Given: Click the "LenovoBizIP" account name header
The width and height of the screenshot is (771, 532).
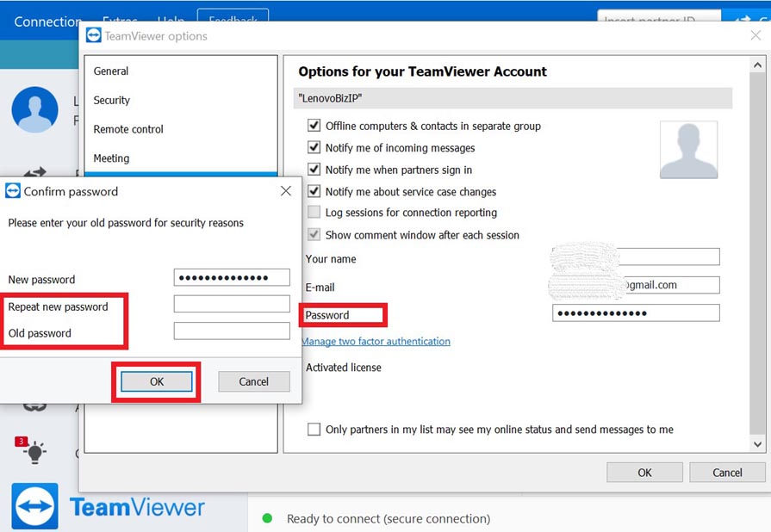Looking at the screenshot, I should coord(513,98).
